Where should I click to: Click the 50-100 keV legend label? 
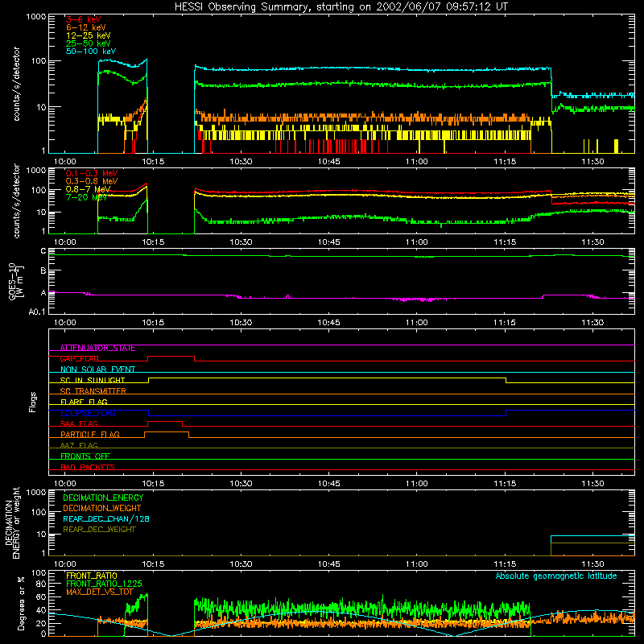[91, 51]
